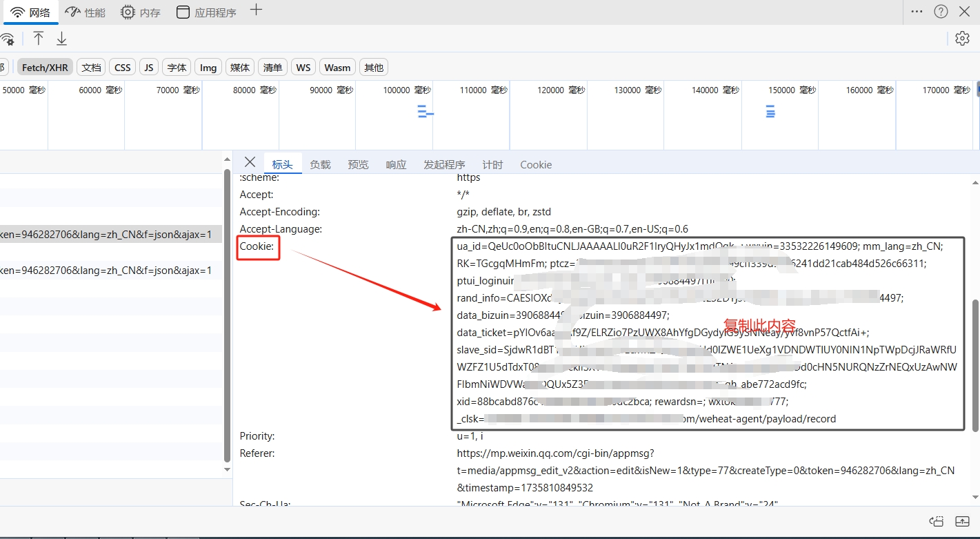Enable the WS request filter

[x=303, y=68]
